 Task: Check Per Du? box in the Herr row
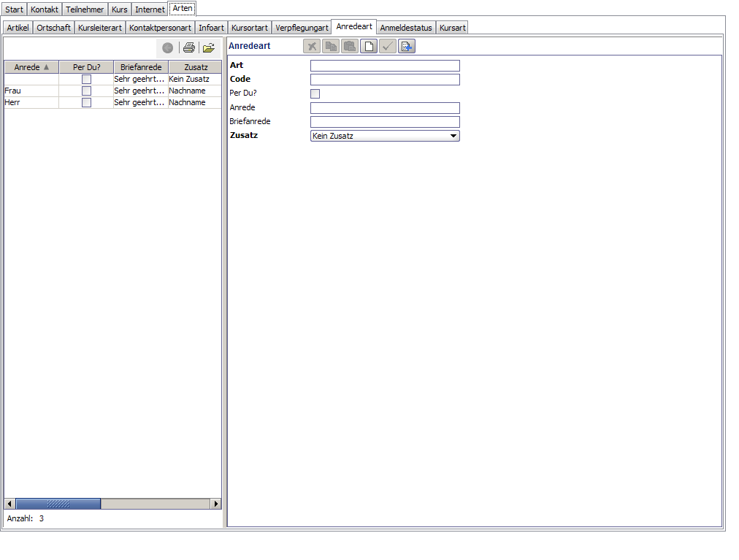[86, 102]
